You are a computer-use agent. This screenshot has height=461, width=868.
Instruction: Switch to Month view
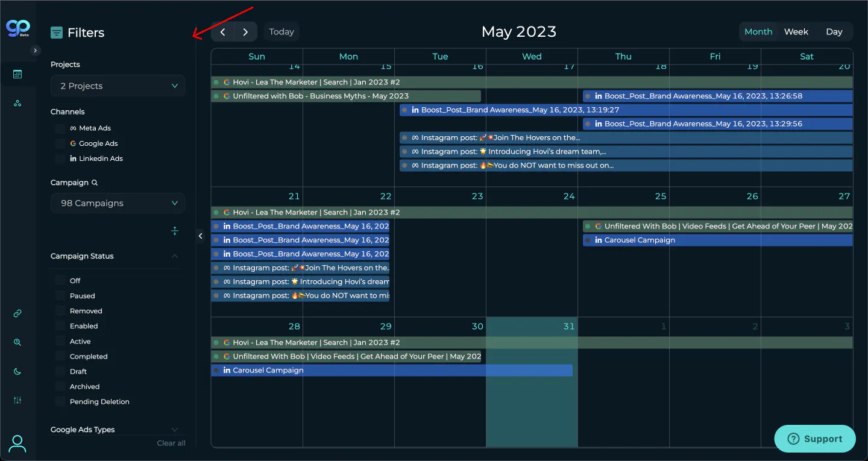click(758, 32)
